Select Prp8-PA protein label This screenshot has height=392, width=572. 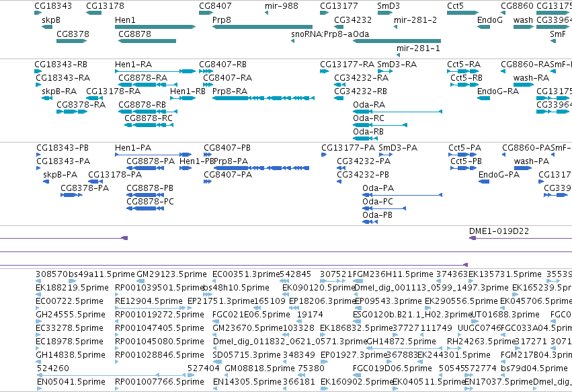tap(231, 161)
